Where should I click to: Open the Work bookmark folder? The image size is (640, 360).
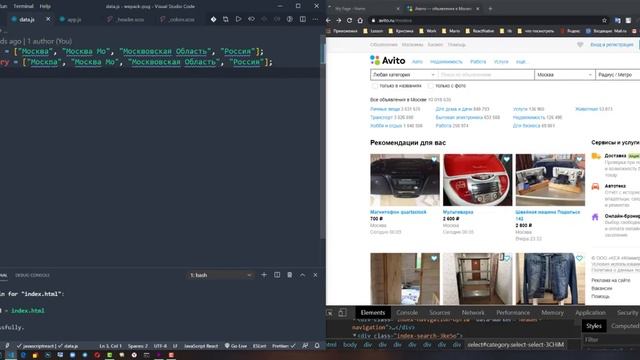click(428, 31)
